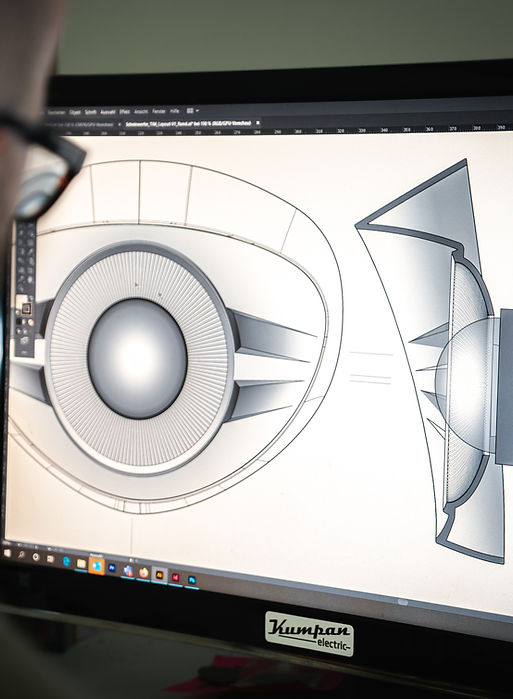Switch to Photoshop on the taskbar
Screen dimensions: 513x699
(x=192, y=580)
